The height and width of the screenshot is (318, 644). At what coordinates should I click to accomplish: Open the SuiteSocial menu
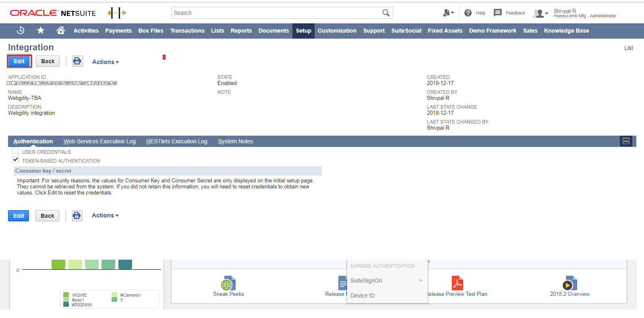(x=406, y=31)
